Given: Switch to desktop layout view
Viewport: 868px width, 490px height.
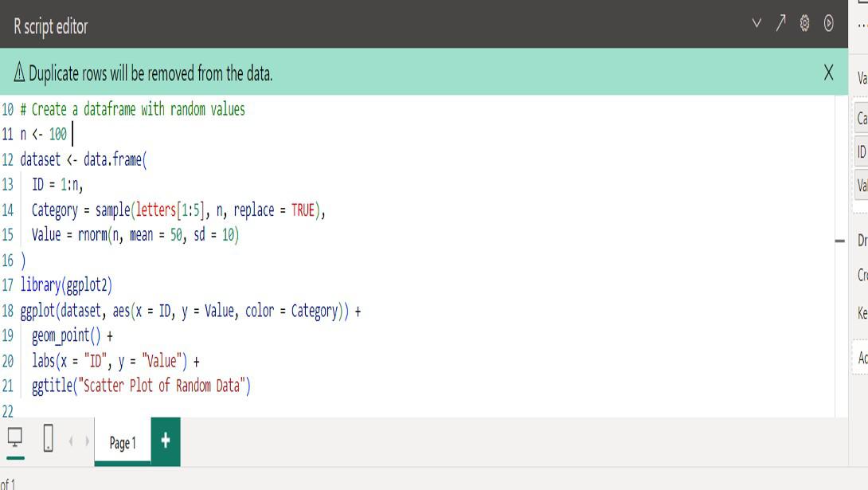Looking at the screenshot, I should 15,438.
